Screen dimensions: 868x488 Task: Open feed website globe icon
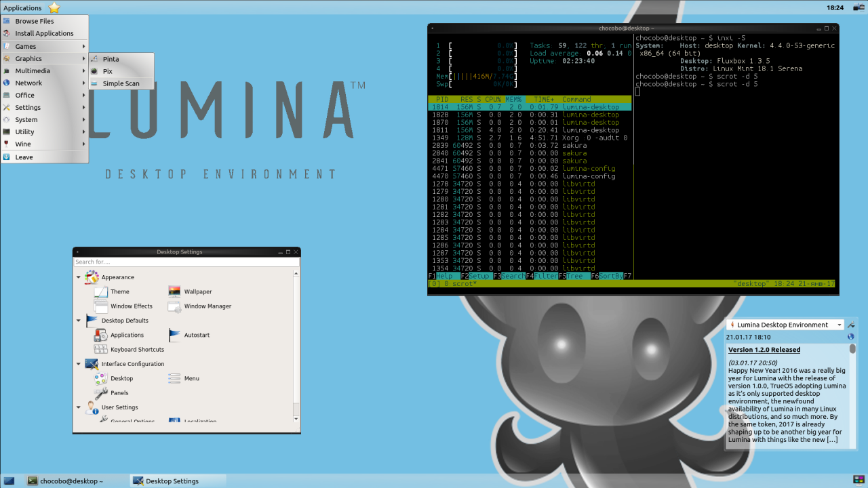click(x=851, y=337)
